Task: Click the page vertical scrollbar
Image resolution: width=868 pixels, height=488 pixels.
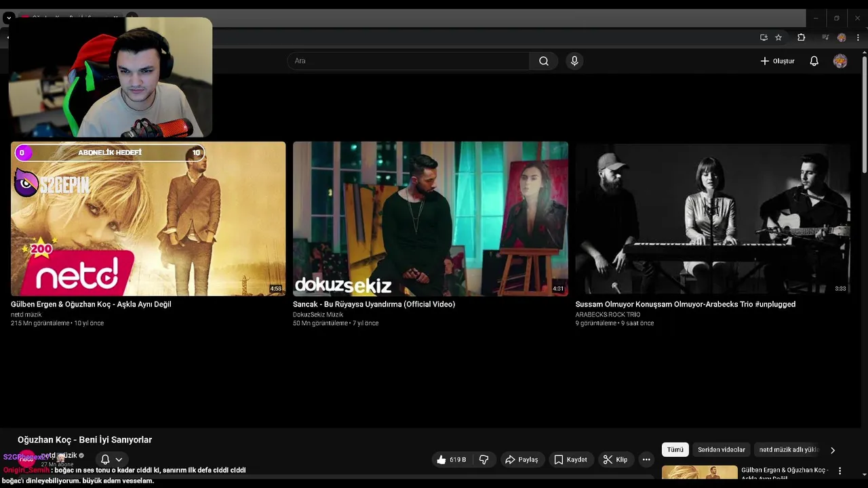Action: 864,114
